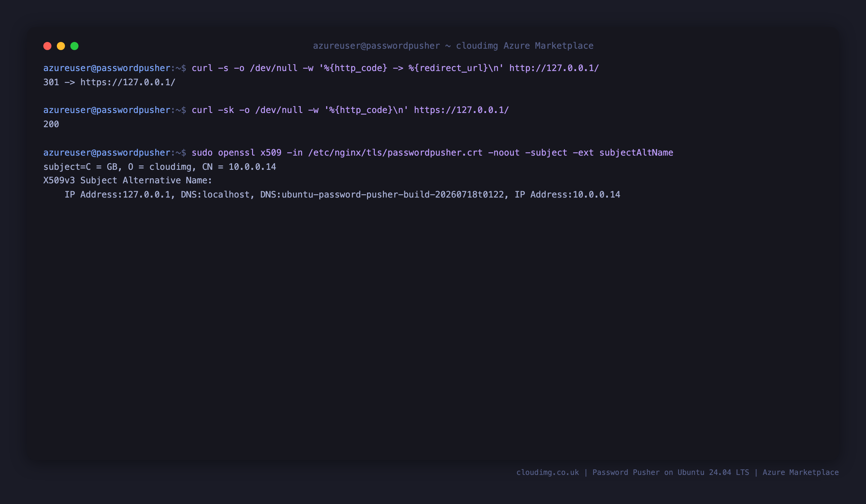The width and height of the screenshot is (866, 504).
Task: Click the 'IP Address:10.0.0.14' SAN entry
Action: tap(567, 194)
